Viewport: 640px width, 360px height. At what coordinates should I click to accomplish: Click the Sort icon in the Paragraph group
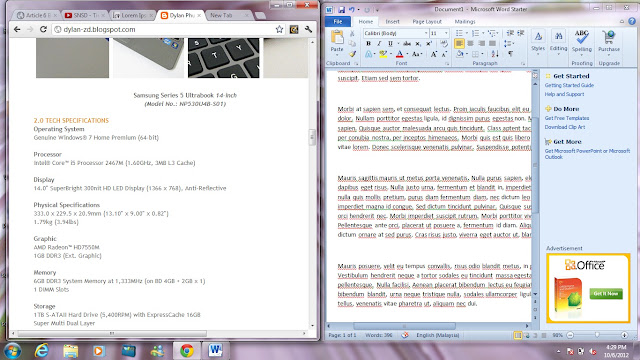(495, 54)
